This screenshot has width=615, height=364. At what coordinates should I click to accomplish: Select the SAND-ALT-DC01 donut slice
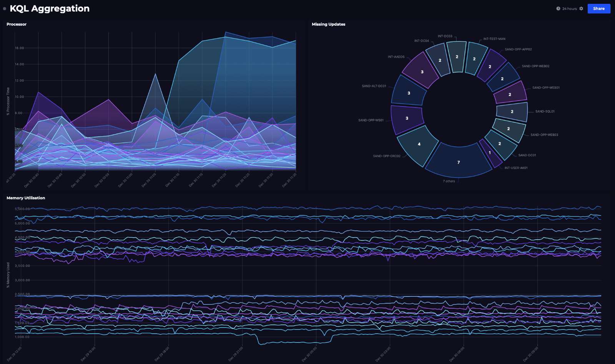(x=409, y=92)
